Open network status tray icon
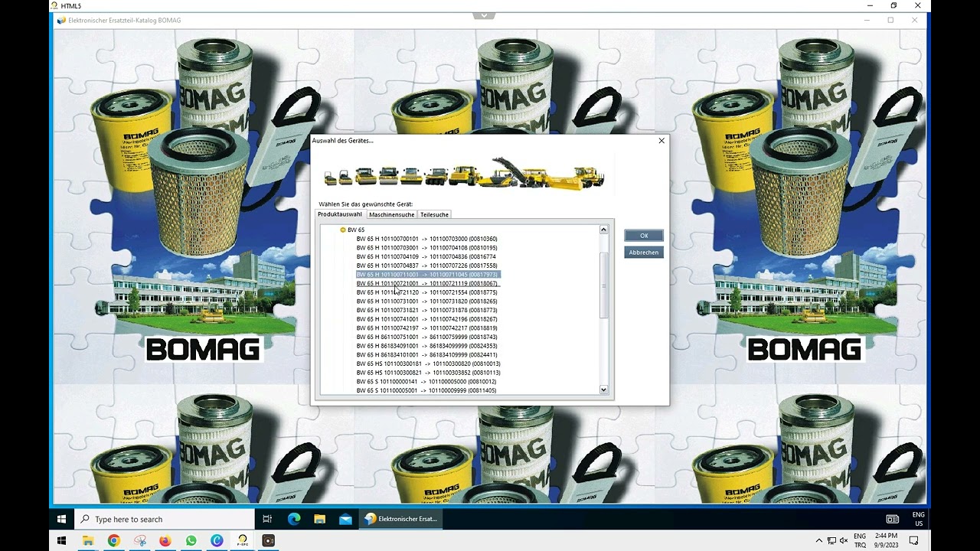The image size is (980, 551). [831, 540]
